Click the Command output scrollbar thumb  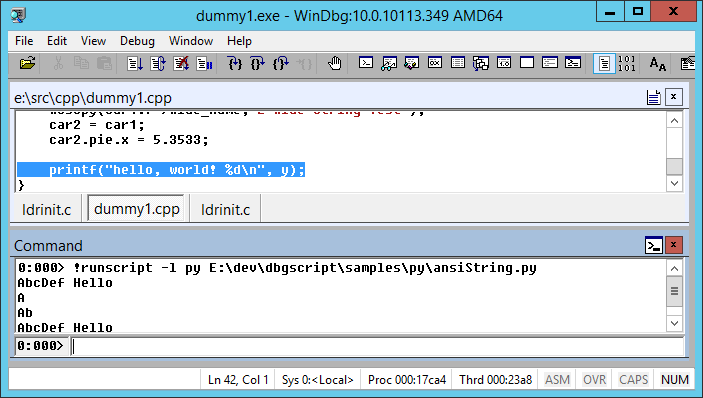[674, 291]
